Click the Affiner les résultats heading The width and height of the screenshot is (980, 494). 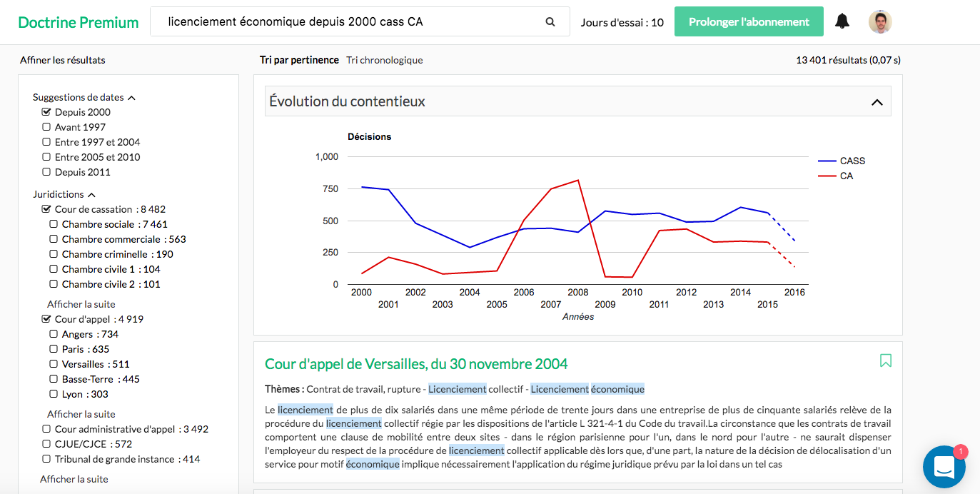click(x=63, y=60)
